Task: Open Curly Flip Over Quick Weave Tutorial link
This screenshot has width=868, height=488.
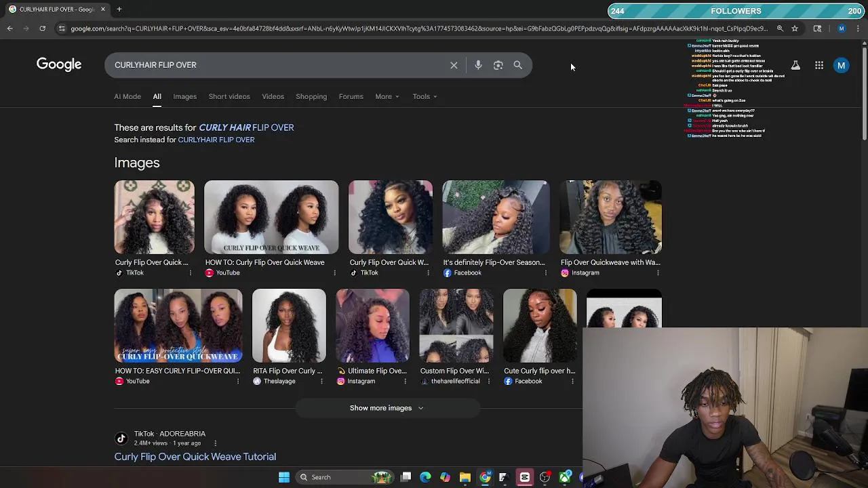Action: click(x=195, y=457)
